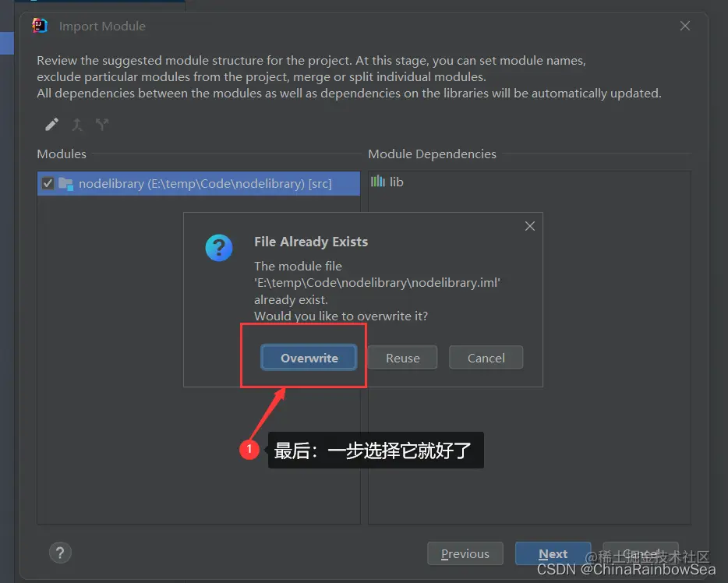728x583 pixels.
Task: Select the Split module icon
Action: point(102,124)
